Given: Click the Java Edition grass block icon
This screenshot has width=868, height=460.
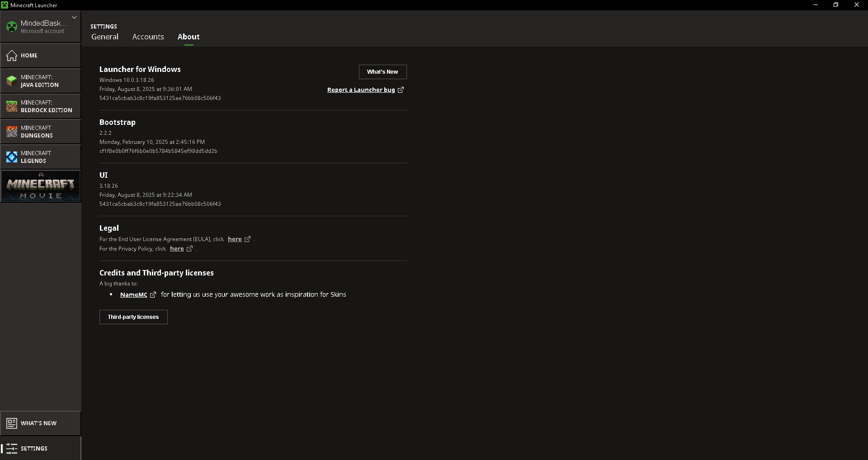Looking at the screenshot, I should [12, 81].
